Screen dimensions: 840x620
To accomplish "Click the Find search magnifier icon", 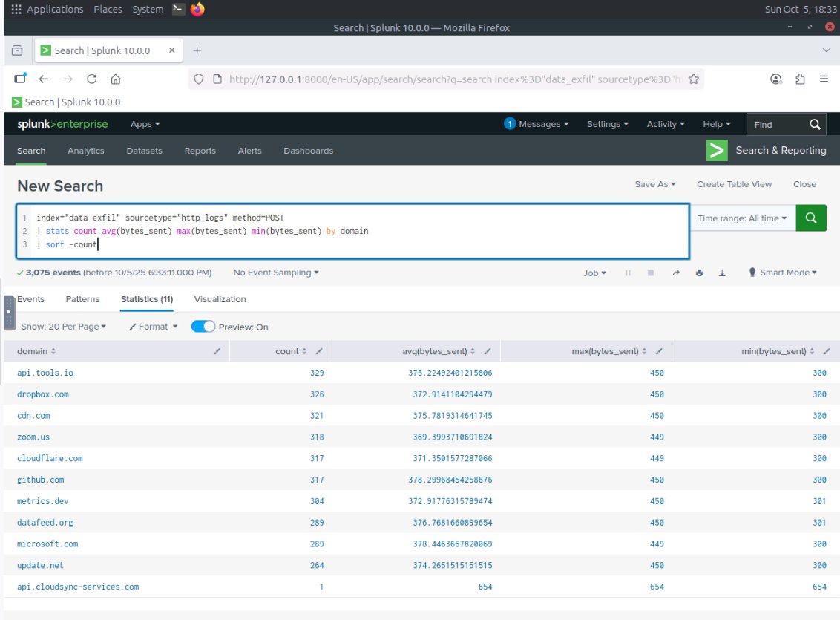I will [x=815, y=124].
